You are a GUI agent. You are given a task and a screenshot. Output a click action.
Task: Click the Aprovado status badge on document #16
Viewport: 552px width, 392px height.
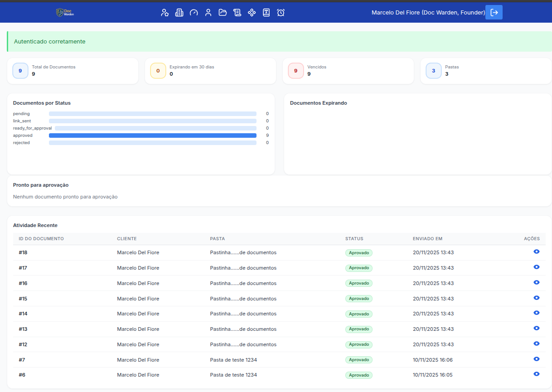pyautogui.click(x=358, y=283)
